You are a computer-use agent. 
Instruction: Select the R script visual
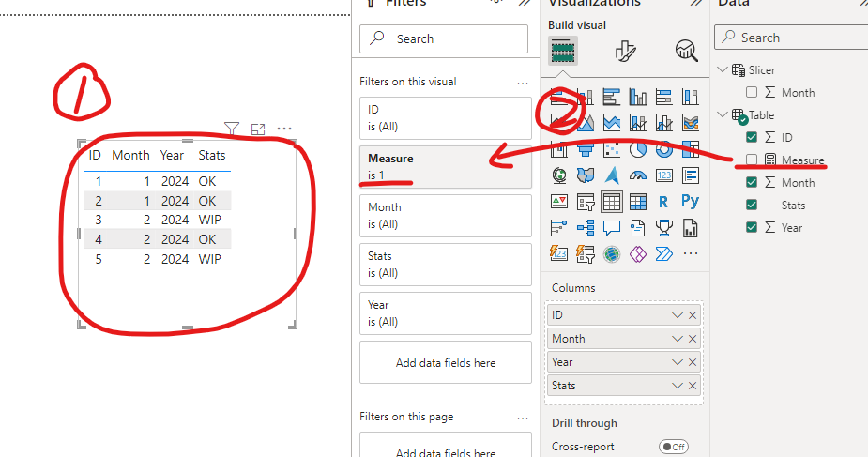coord(663,202)
